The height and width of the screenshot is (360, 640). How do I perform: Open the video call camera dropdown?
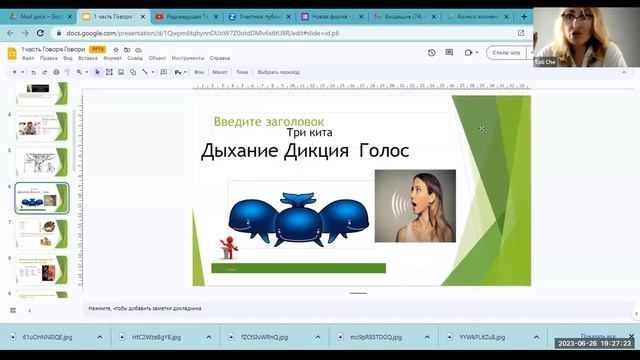coord(471,53)
